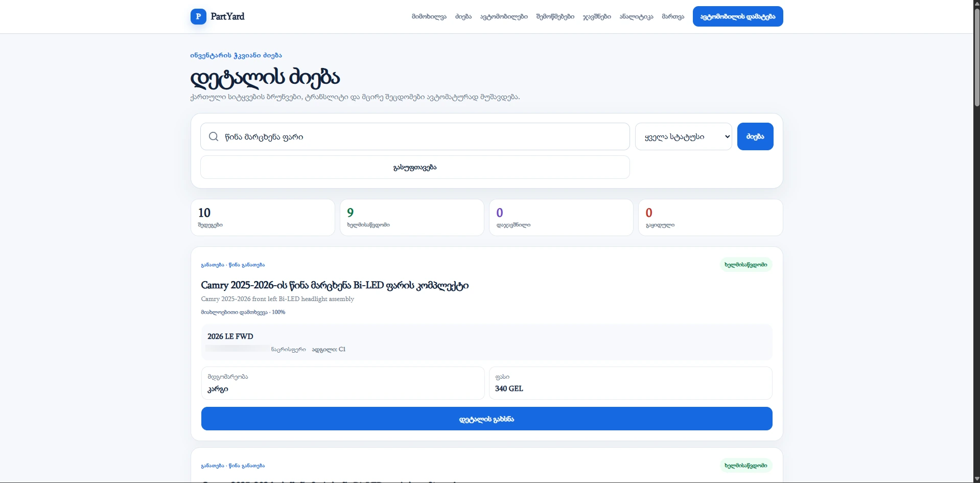The height and width of the screenshot is (483, 980).
Task: Select the 10 შედეგები stat card
Action: coord(263,218)
